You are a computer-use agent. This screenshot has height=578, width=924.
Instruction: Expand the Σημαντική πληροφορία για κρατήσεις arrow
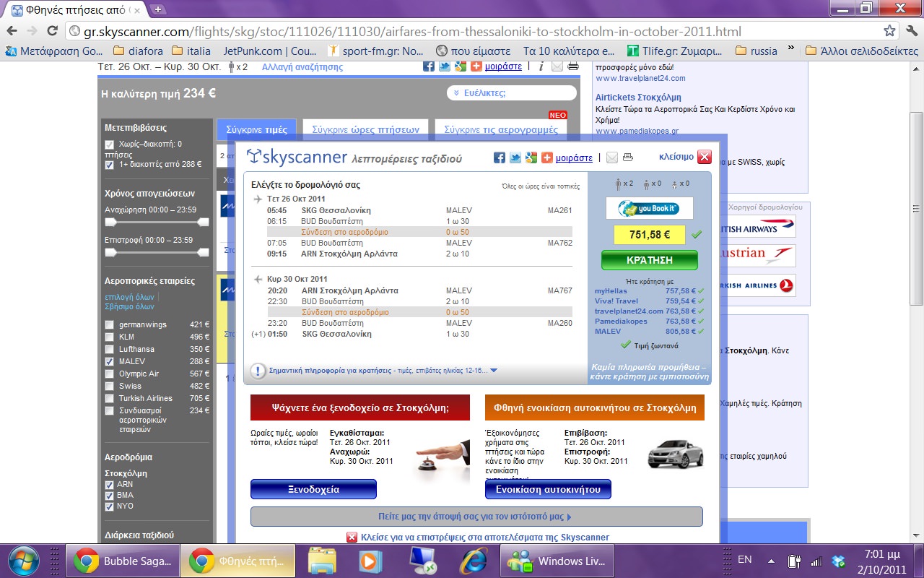click(494, 371)
